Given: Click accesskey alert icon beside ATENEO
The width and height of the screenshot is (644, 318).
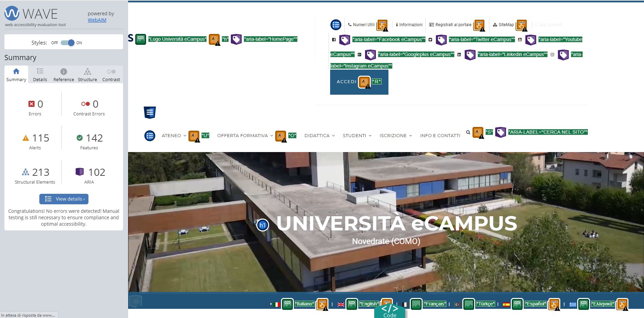Looking at the screenshot, I should click(x=194, y=136).
